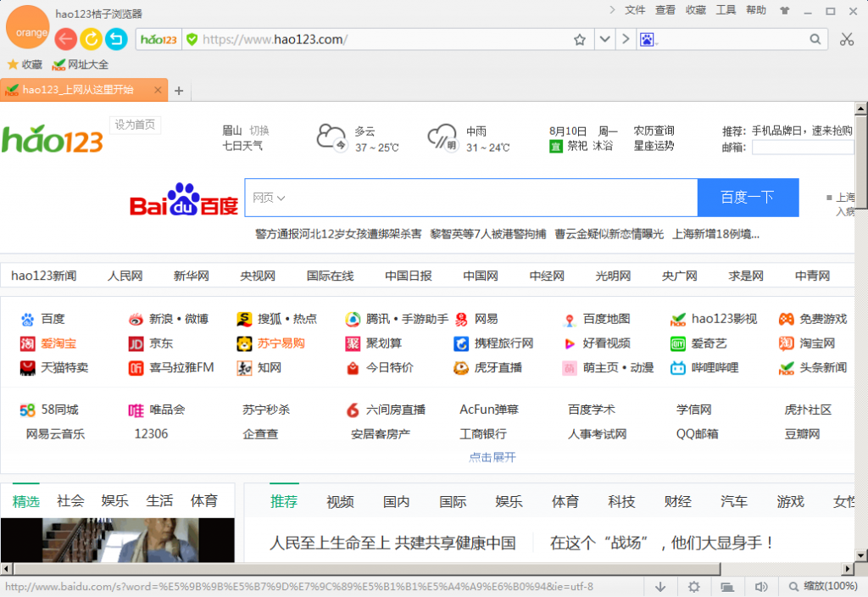Viewport: 868px width, 597px height.
Task: Click the download arrow in status bar
Action: pos(660,587)
